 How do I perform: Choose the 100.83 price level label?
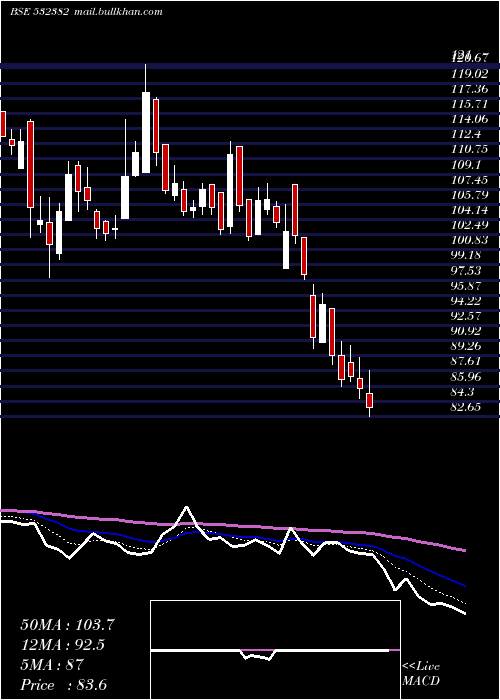pyautogui.click(x=469, y=240)
